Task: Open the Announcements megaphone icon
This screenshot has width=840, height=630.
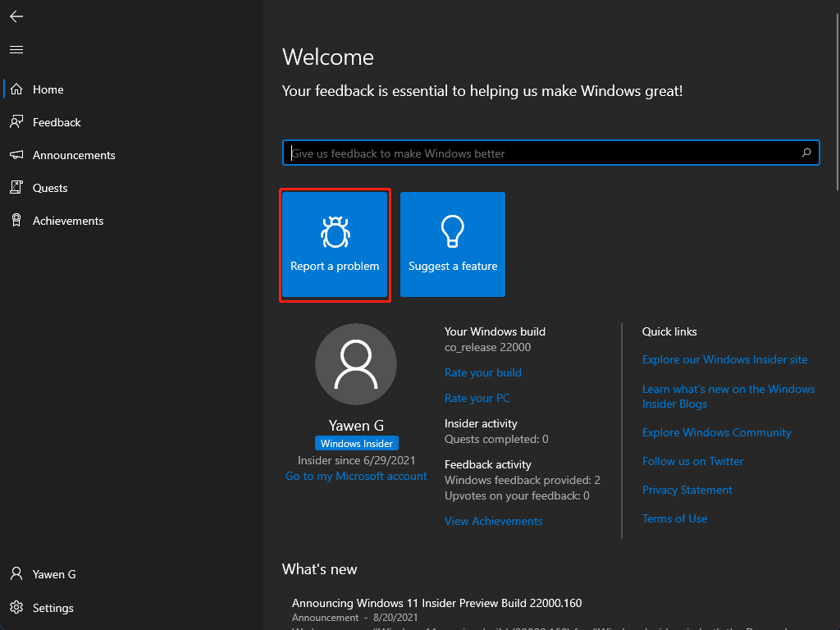Action: [x=16, y=155]
